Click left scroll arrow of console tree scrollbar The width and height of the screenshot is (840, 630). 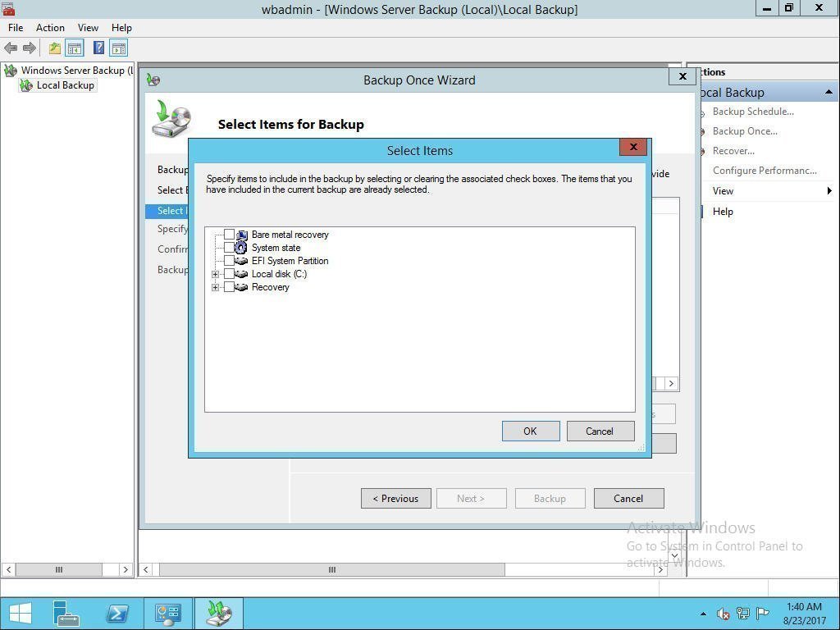tap(8, 569)
